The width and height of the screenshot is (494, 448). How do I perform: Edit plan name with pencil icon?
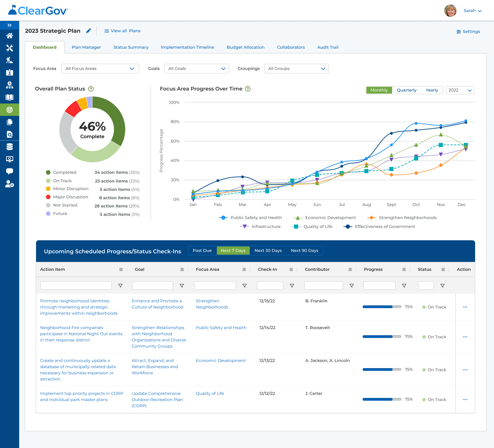tap(89, 31)
